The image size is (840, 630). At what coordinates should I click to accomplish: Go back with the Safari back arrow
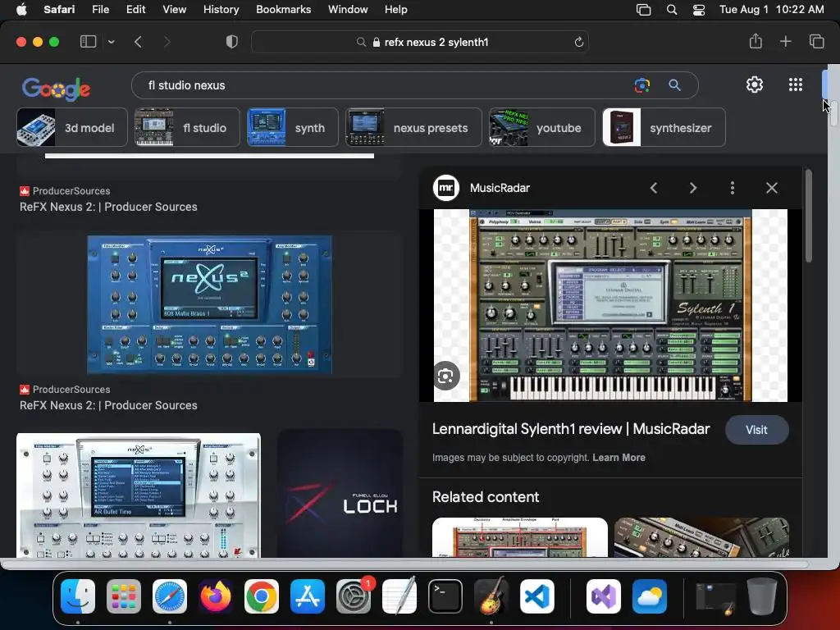[138, 42]
